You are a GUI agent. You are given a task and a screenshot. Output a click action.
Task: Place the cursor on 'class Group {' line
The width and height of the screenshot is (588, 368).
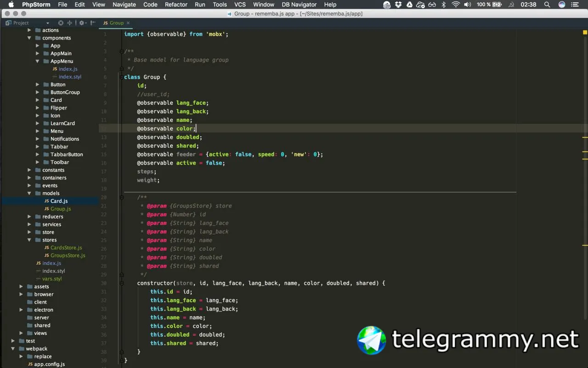tap(145, 77)
